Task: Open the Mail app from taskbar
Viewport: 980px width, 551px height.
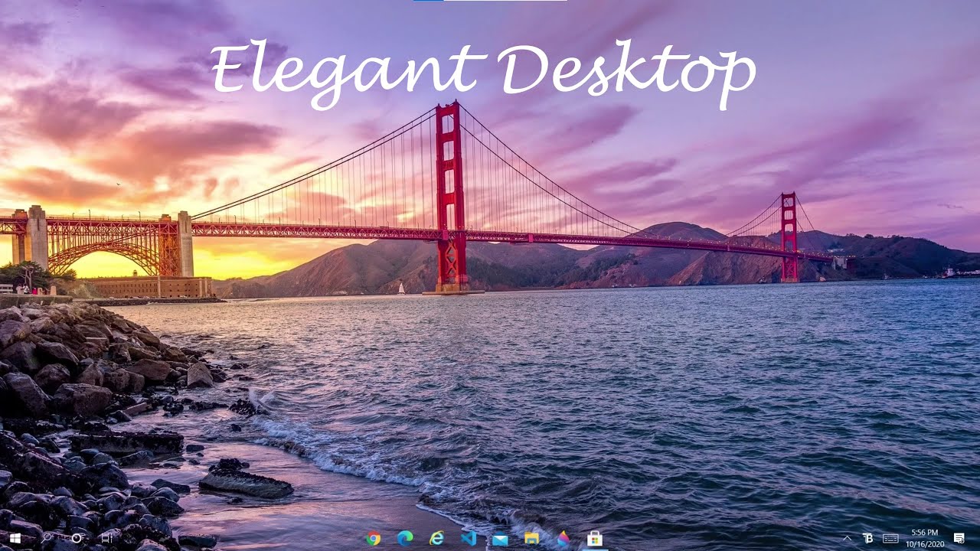Action: 500,540
